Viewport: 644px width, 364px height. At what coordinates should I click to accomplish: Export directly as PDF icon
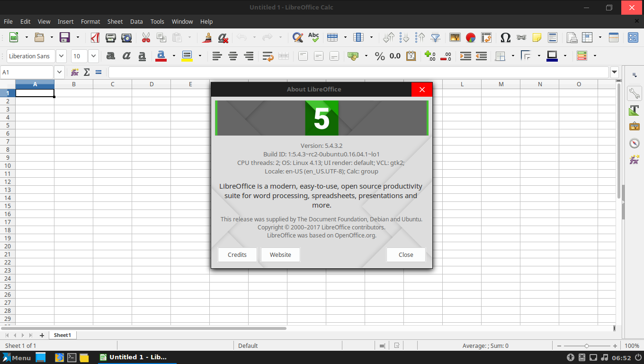95,37
